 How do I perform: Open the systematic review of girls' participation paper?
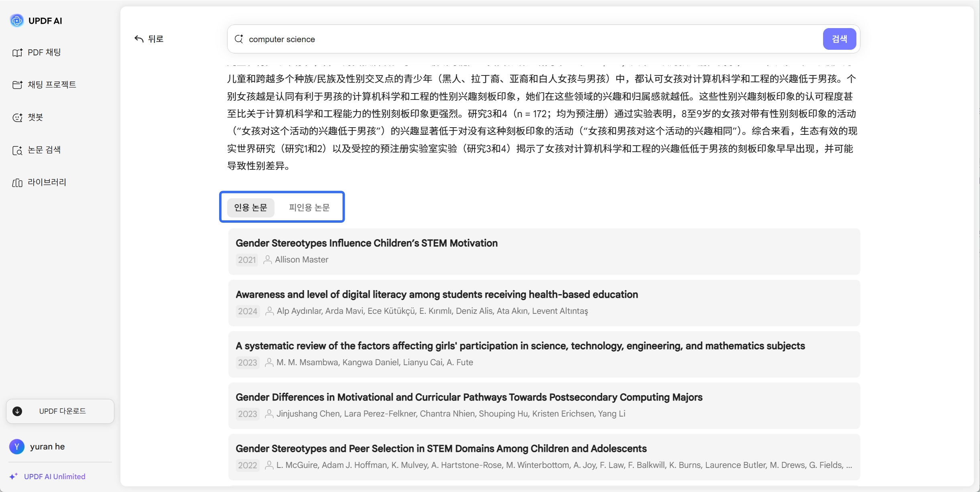coord(544,354)
